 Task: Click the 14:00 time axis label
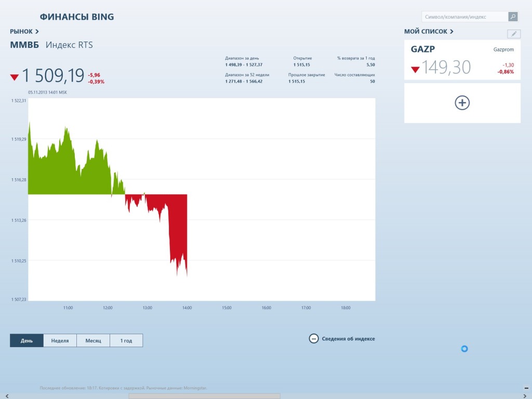click(x=187, y=308)
